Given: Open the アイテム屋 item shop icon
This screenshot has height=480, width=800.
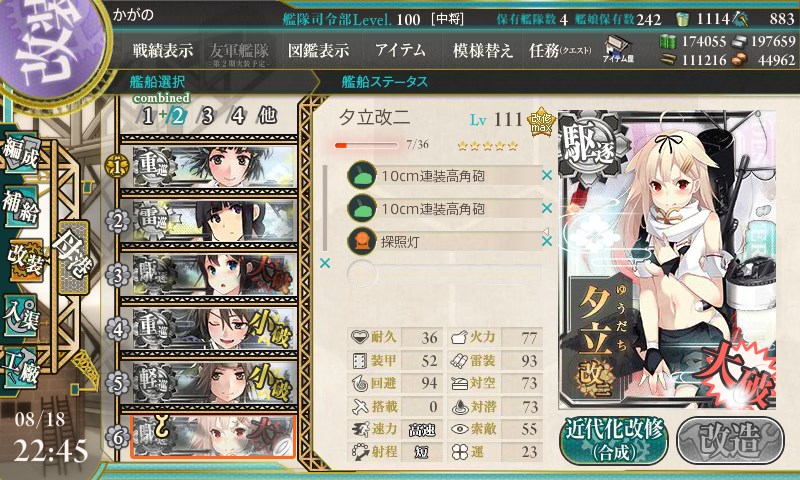Looking at the screenshot, I should 618,49.
